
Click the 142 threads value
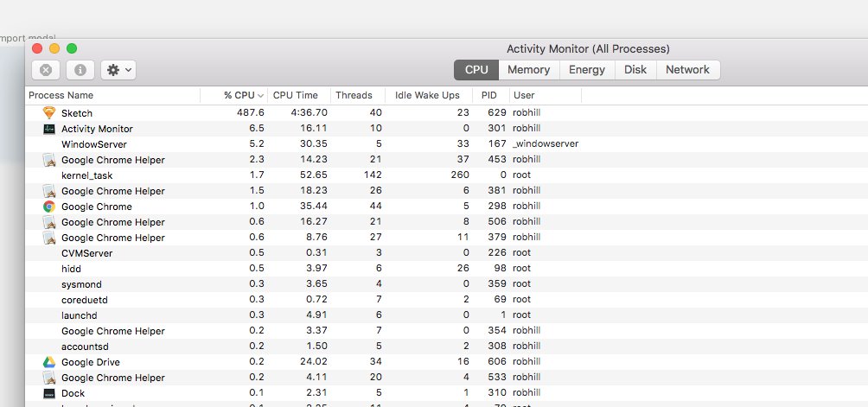pos(373,175)
